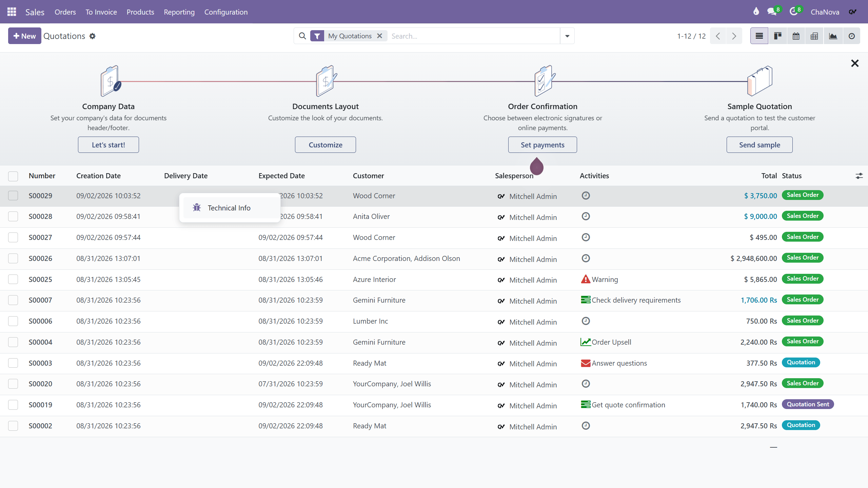Click the New quotation button
The width and height of the screenshot is (868, 488).
(x=24, y=36)
